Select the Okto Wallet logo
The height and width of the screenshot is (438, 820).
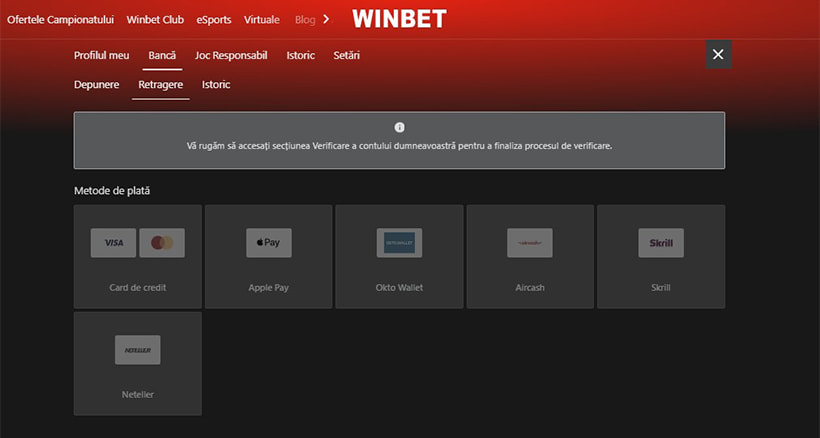point(399,243)
